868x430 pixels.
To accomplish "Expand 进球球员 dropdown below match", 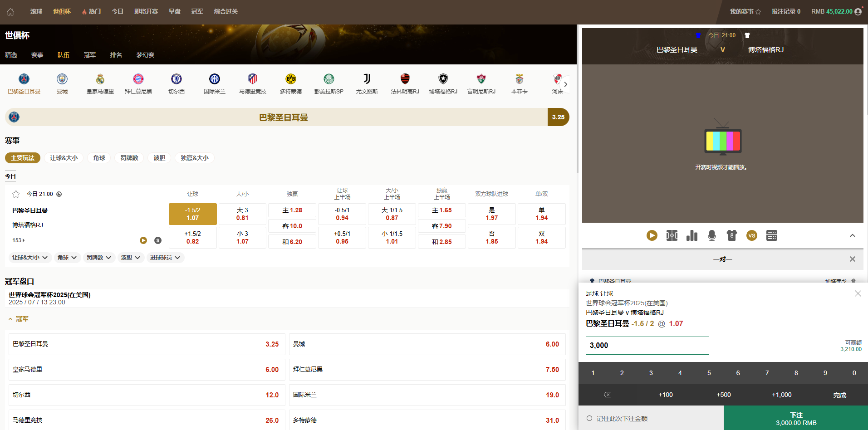I will click(165, 258).
